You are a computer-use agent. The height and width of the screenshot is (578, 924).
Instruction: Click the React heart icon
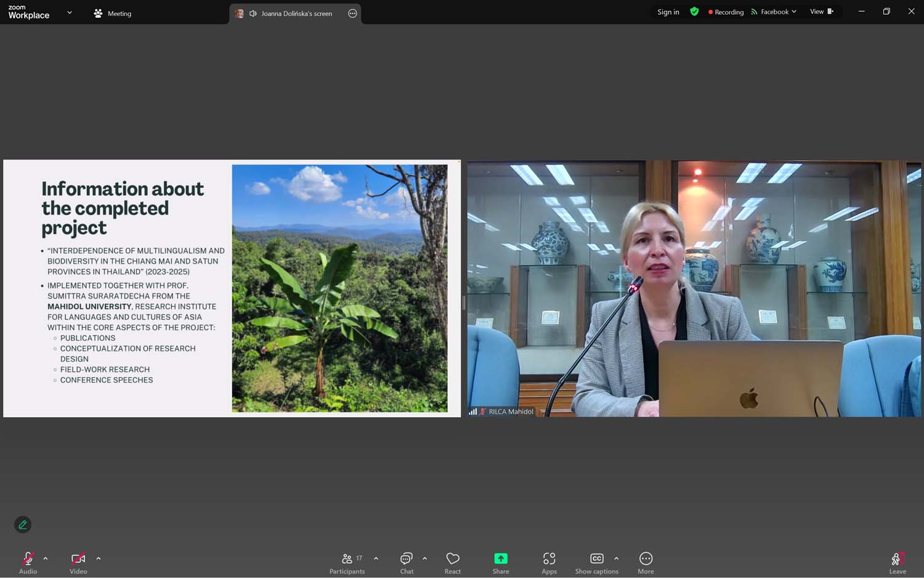453,562
